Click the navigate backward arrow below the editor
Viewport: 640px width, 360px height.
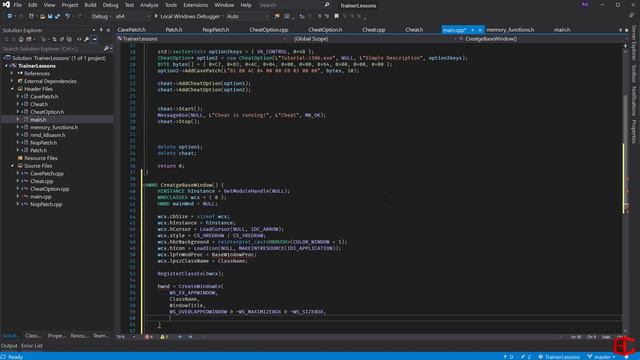(x=180, y=337)
